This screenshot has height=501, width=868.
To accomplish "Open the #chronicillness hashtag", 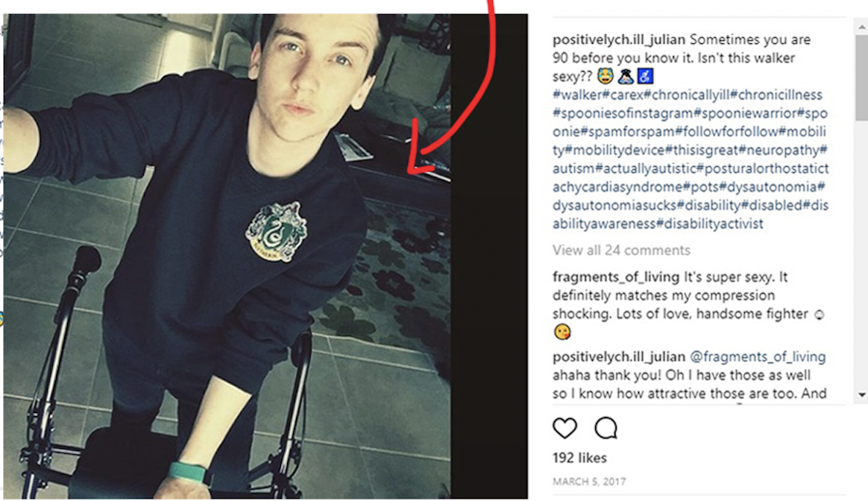I will pyautogui.click(x=776, y=95).
